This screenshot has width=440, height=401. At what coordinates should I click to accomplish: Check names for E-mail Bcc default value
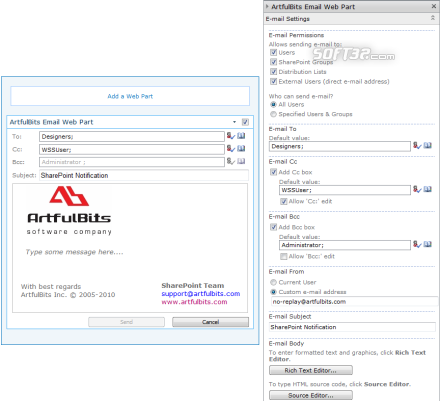417,244
